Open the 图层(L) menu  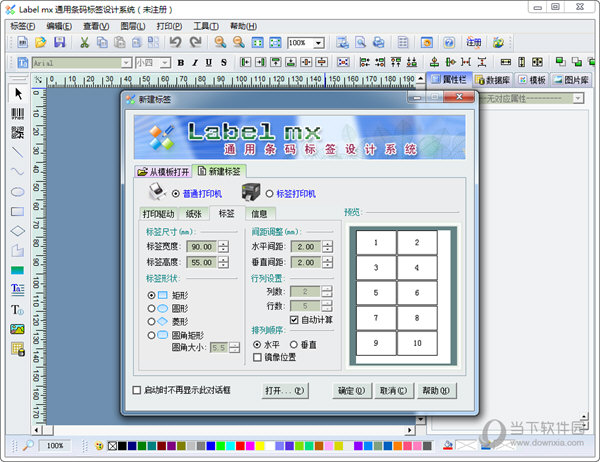[x=133, y=26]
